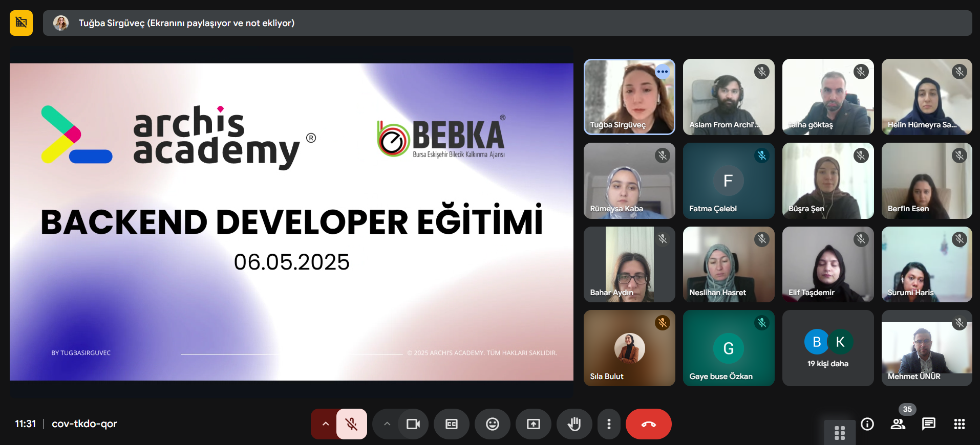The height and width of the screenshot is (445, 980).
Task: Click muted mic icon on Surumi Haris tile
Action: point(960,239)
